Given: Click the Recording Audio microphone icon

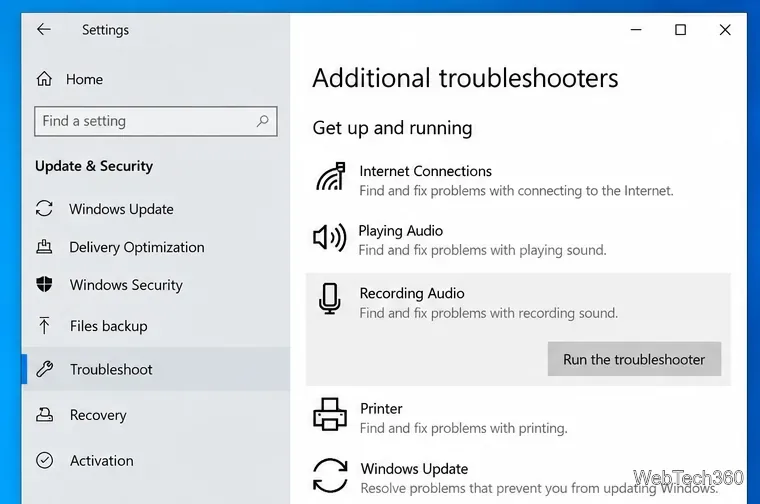Looking at the screenshot, I should coord(330,299).
